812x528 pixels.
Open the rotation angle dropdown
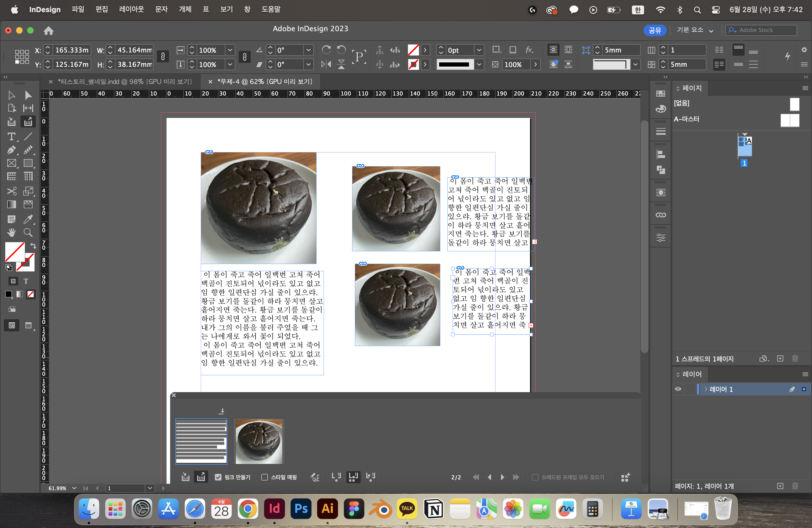[x=309, y=50]
